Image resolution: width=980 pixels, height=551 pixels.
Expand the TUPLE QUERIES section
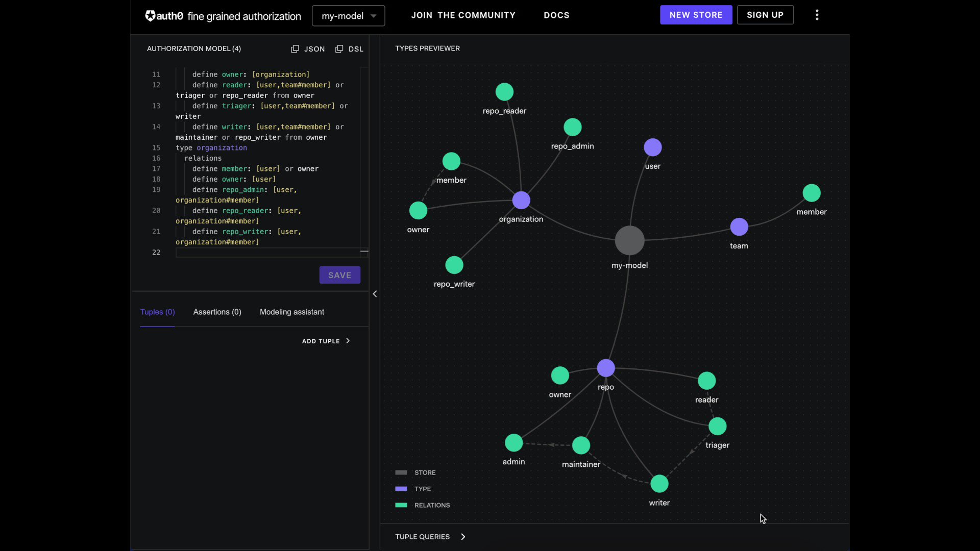click(x=430, y=536)
